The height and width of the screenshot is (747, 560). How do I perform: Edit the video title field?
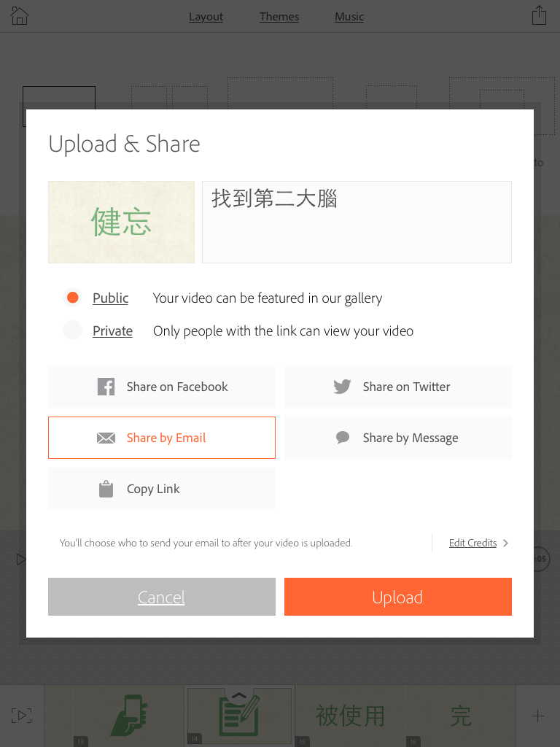click(357, 222)
